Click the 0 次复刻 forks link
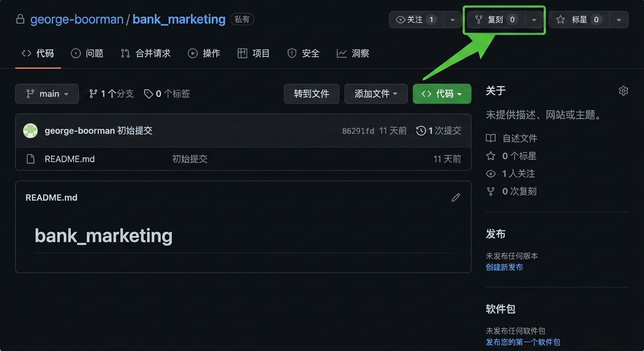This screenshot has height=351, width=644. click(511, 191)
